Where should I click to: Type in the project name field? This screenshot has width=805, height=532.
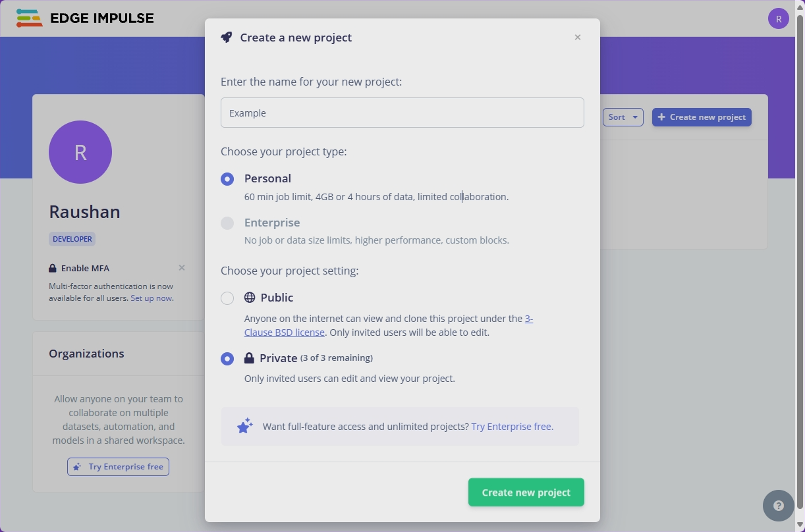(402, 113)
